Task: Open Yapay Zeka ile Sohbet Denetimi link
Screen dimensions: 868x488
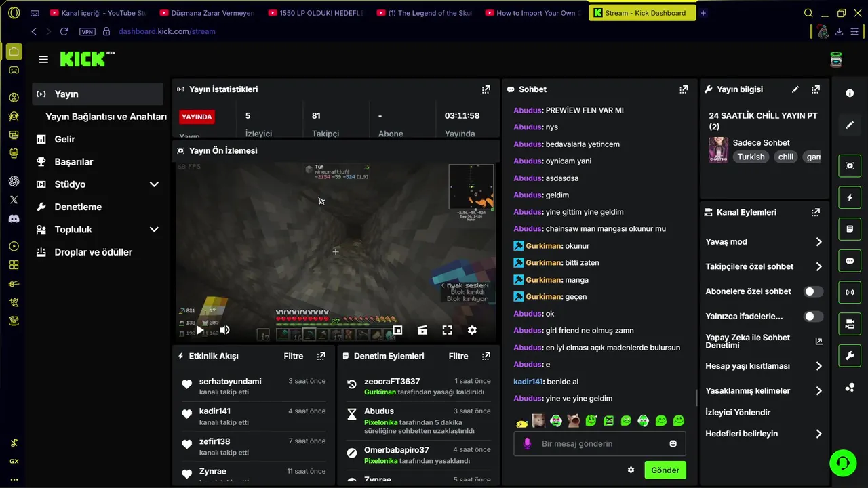Action: point(764,341)
